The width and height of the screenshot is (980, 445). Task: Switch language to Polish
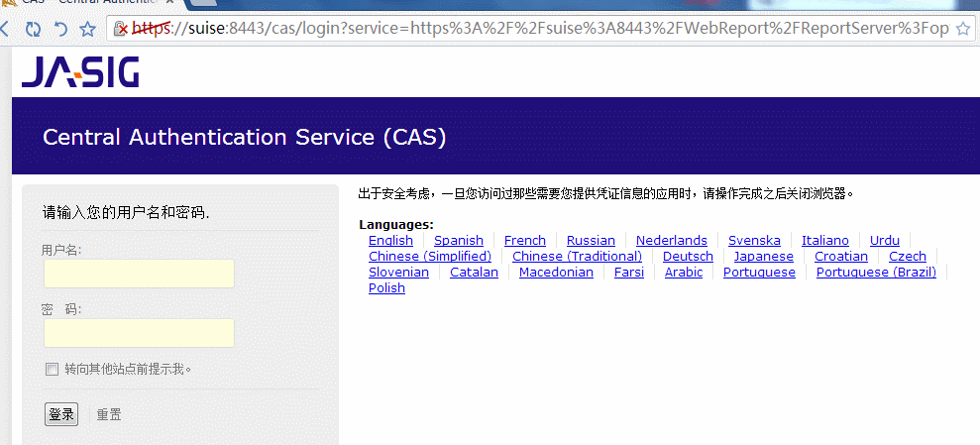click(x=386, y=288)
